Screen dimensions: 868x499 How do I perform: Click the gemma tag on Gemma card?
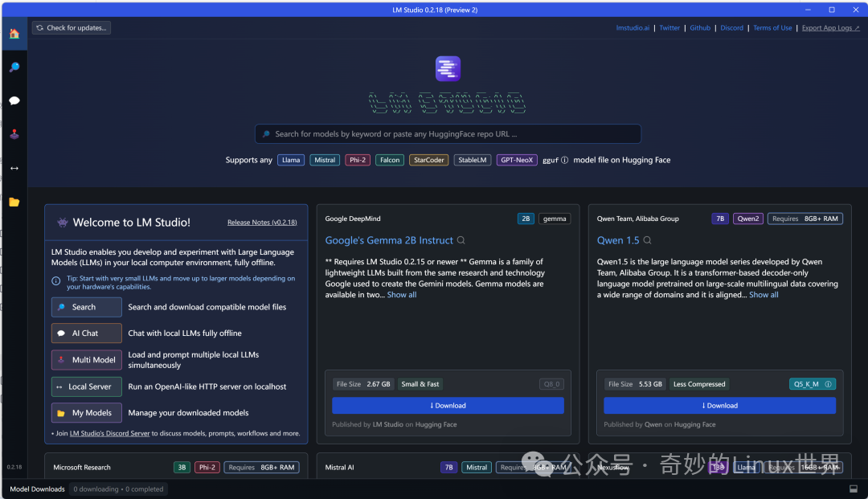point(554,219)
